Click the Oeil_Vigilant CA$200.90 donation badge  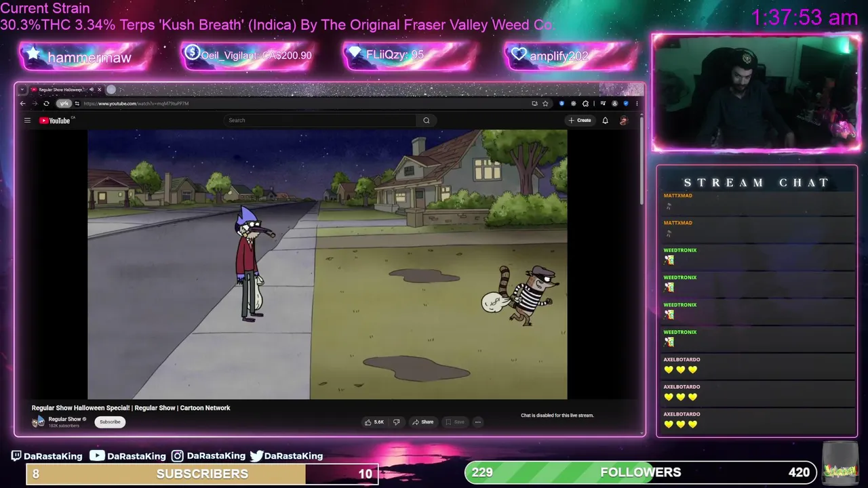coord(248,56)
